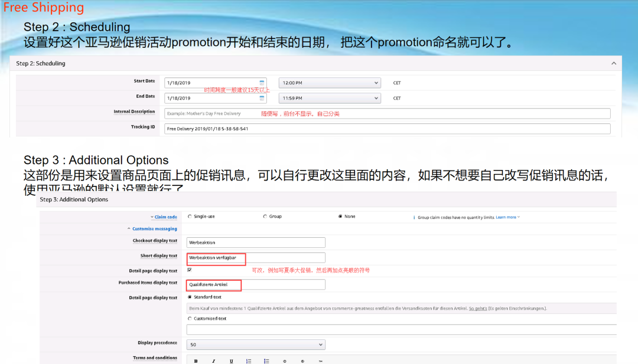Open the 11:59 PM end time dropdown
638x364 pixels.
point(330,99)
